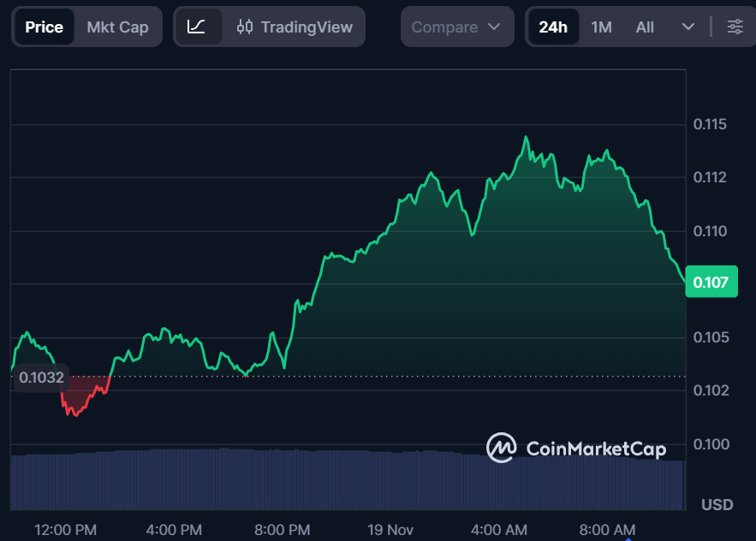Click the 0.115 price axis value
Screen dimensions: 756x541
(x=709, y=122)
